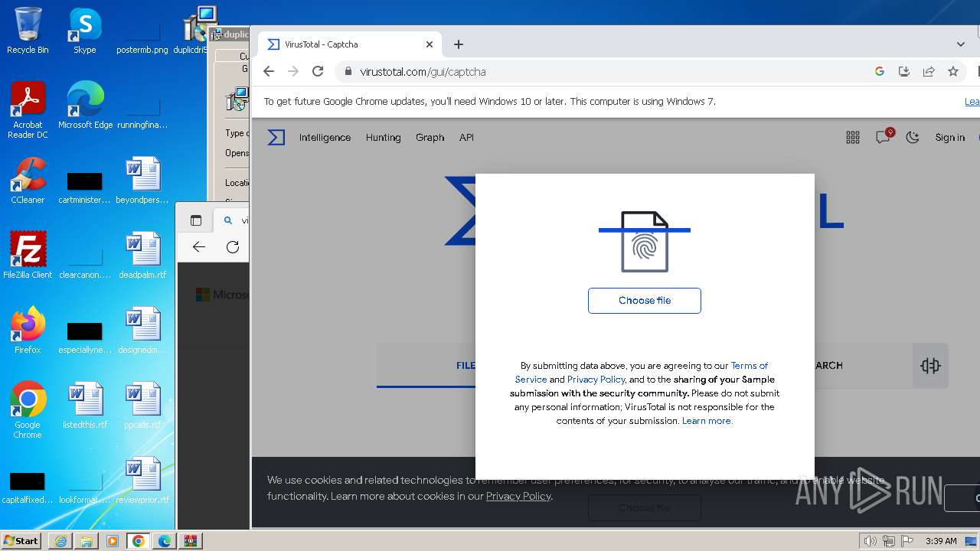Click the Chrome forward arrow button
The image size is (980, 551).
(292, 71)
